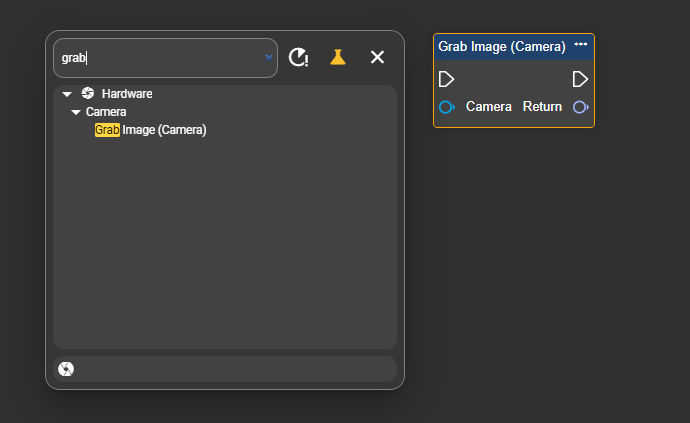Click the node's input execution arrow pin
The width and height of the screenshot is (690, 423).
(447, 79)
